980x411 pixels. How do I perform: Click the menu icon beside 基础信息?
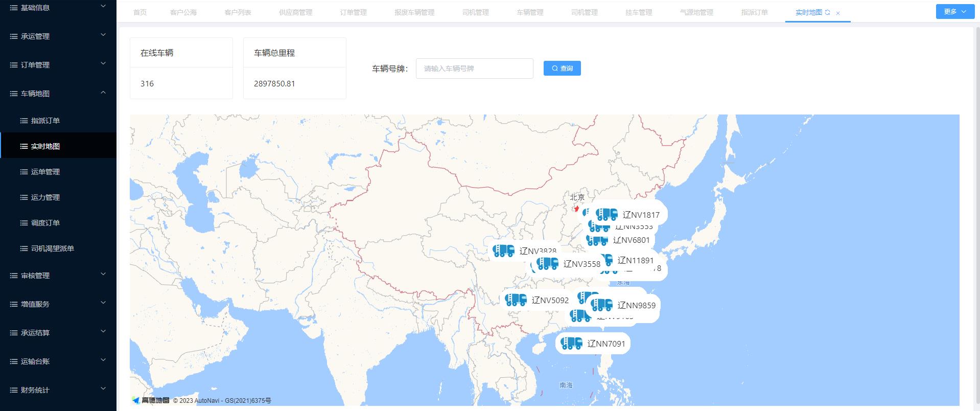click(14, 8)
